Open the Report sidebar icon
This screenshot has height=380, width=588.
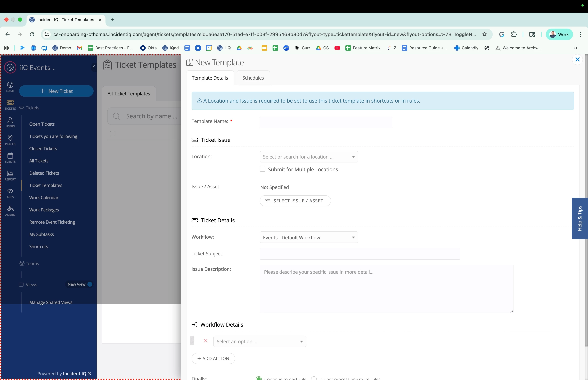tap(10, 175)
